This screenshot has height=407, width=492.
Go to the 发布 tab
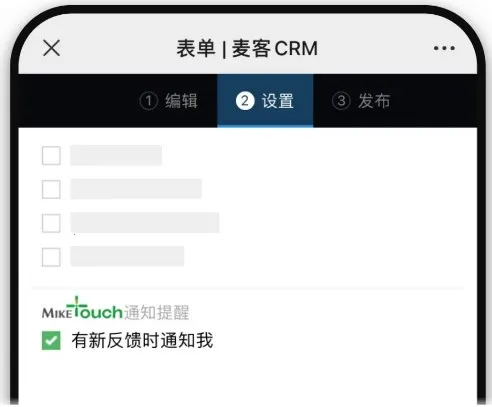click(x=361, y=101)
